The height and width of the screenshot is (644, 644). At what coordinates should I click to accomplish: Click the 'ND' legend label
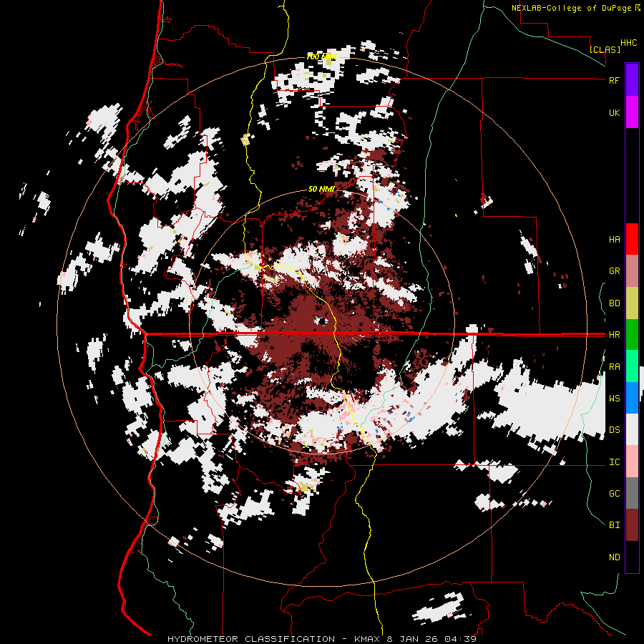(x=614, y=557)
